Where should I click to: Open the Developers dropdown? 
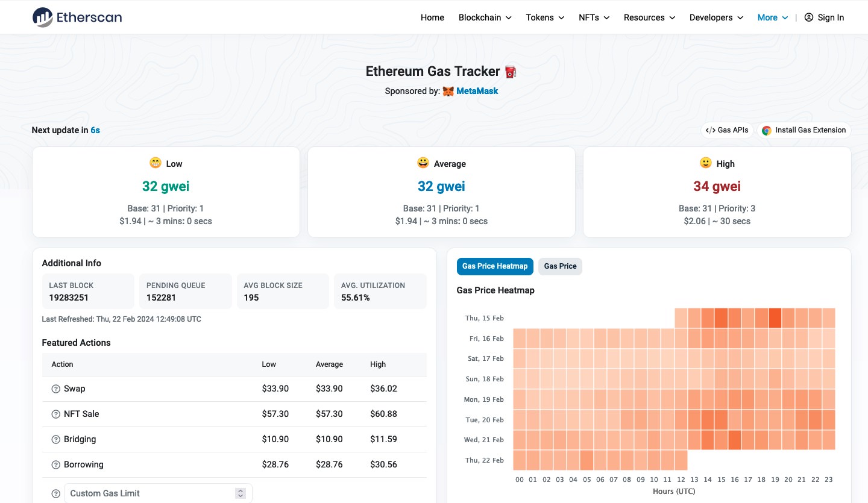tap(716, 17)
